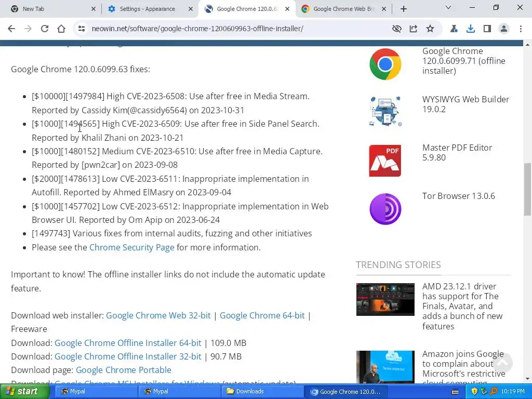Switch to Google Chrome Web Browser tab
The width and height of the screenshot is (532, 399).
pos(343,9)
